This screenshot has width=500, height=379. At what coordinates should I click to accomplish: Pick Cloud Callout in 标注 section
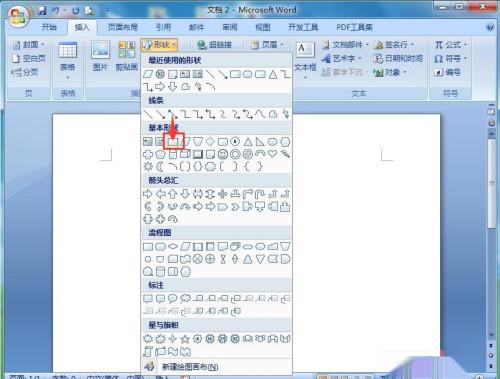[185, 298]
